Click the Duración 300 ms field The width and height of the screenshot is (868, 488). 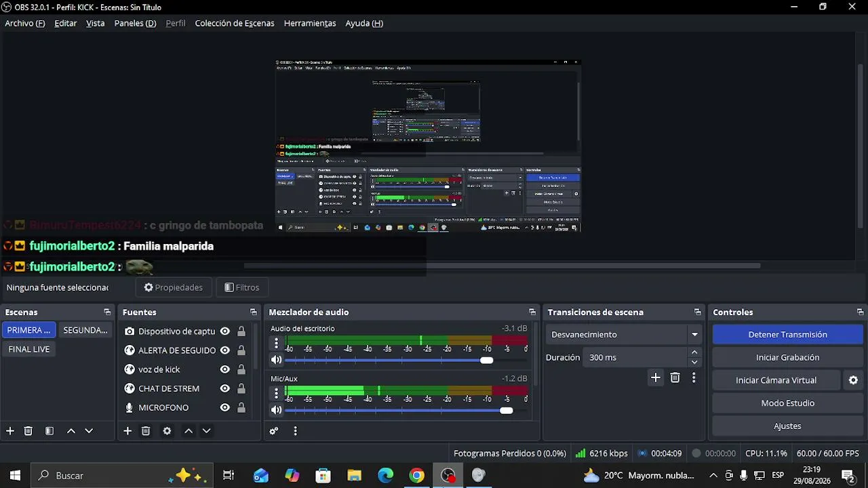coord(635,357)
